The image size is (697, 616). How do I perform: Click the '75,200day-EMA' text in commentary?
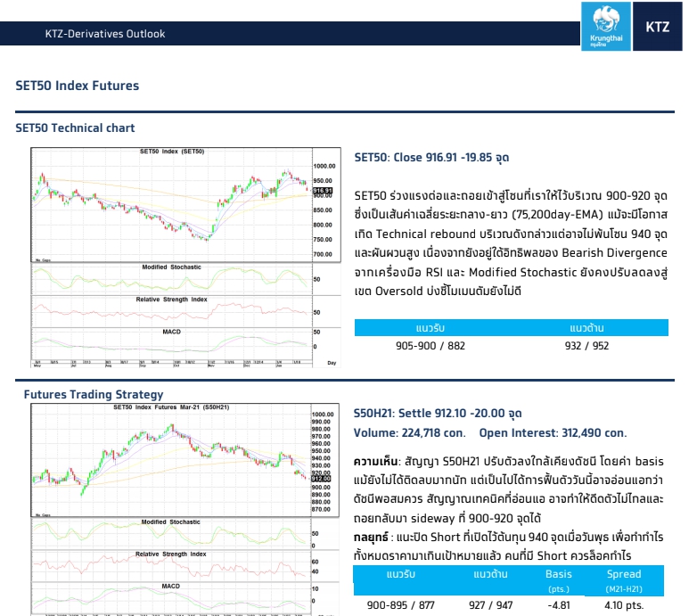pos(557,215)
